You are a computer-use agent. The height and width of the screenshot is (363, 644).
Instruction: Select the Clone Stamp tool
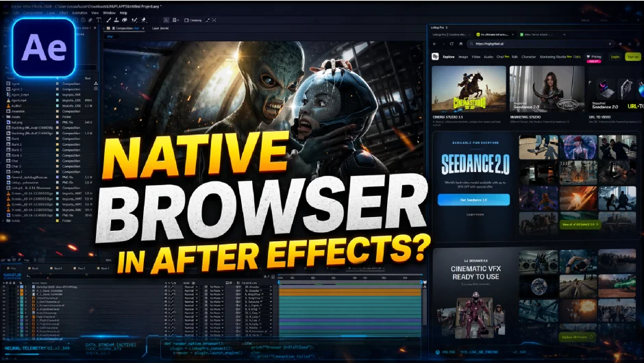(x=116, y=20)
